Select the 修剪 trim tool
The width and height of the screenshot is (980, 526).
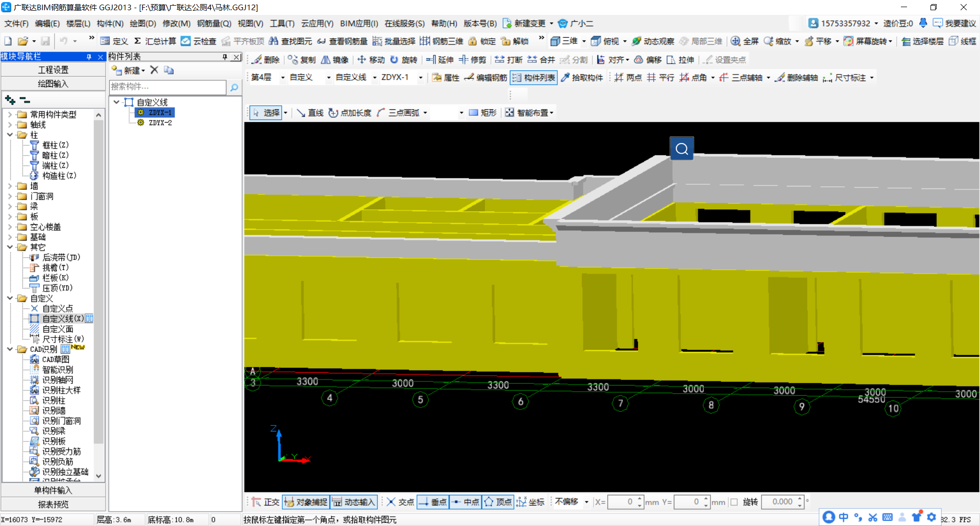pos(472,60)
